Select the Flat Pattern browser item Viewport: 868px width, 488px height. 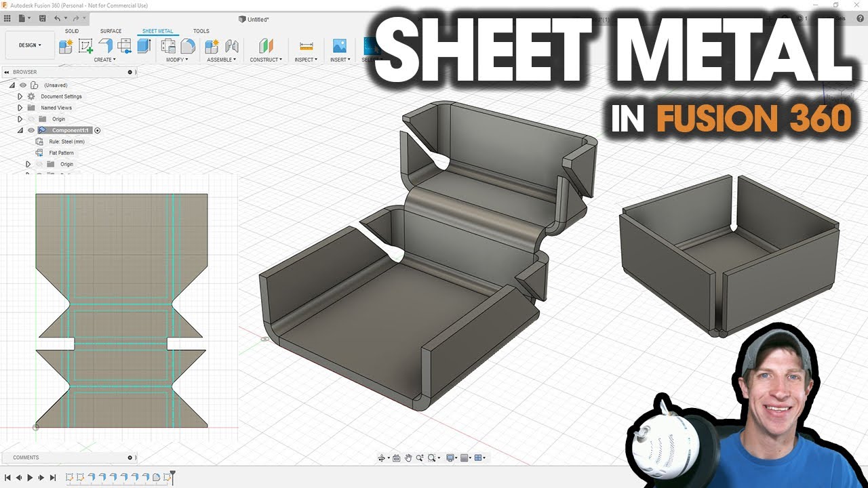[x=62, y=152]
